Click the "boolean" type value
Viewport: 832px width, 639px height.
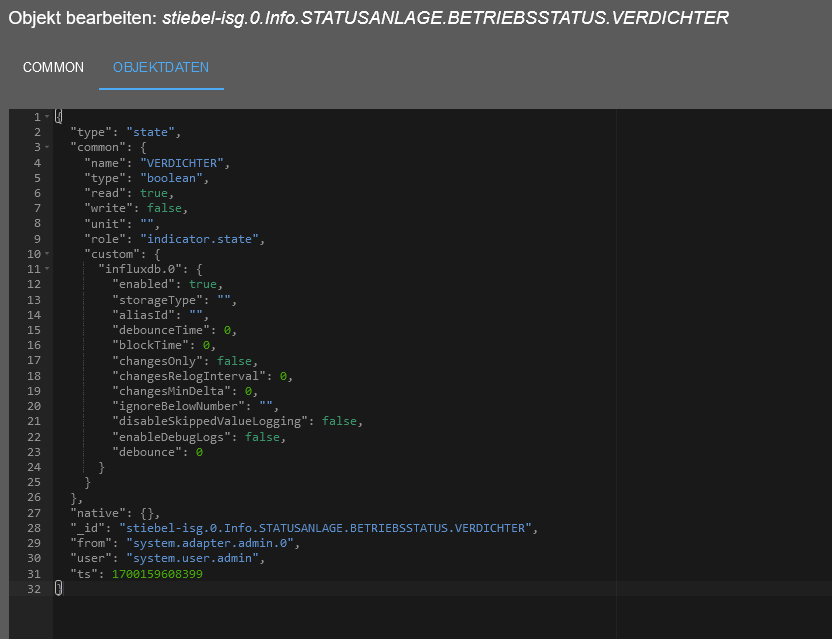[173, 178]
